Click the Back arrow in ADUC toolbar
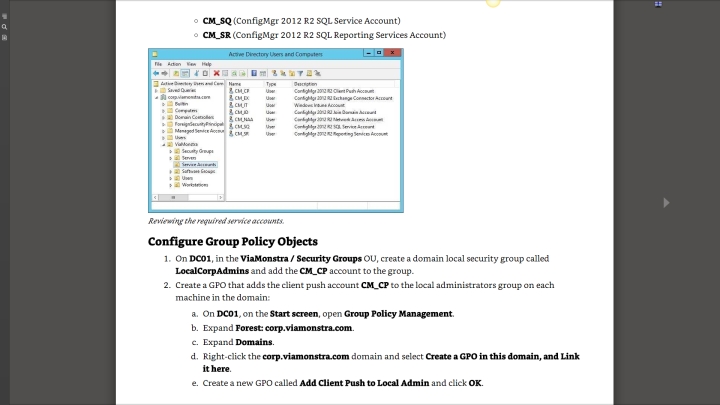The image size is (720, 405). [x=156, y=73]
